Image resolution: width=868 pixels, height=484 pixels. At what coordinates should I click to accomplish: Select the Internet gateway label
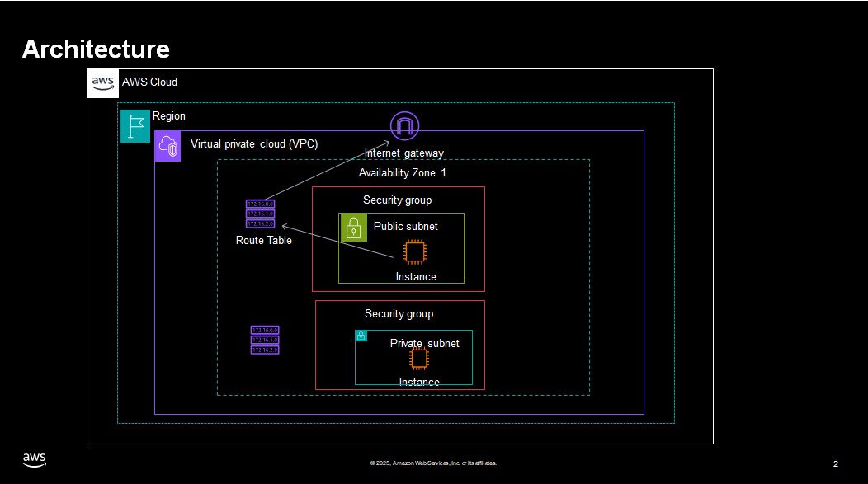pos(404,153)
